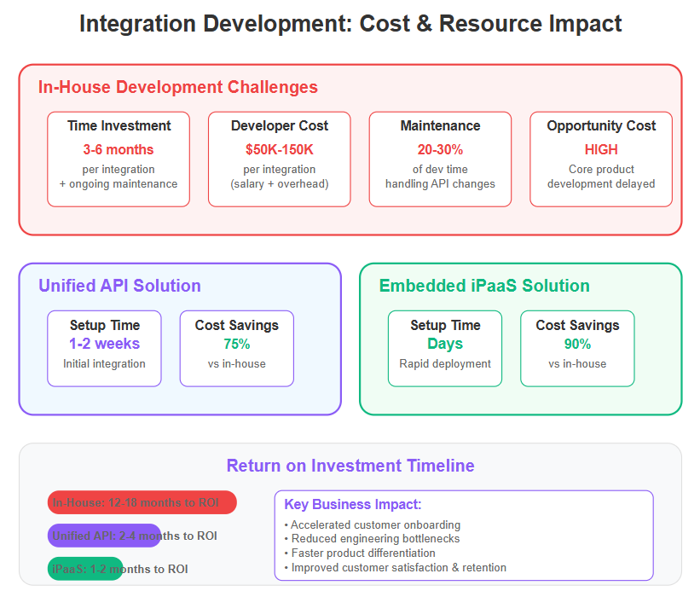
Task: Click the 'Rapid deployment' text
Action: pos(445,364)
